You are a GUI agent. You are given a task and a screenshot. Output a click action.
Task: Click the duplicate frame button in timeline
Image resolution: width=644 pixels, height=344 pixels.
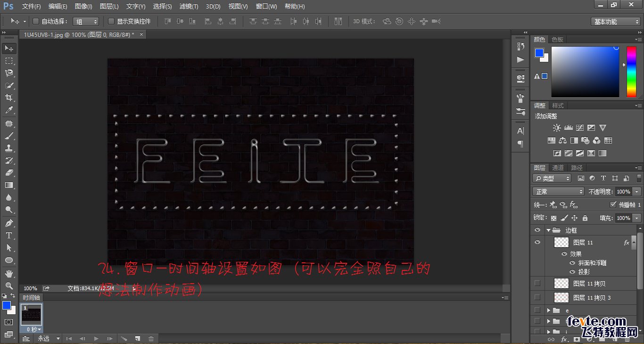tap(138, 338)
